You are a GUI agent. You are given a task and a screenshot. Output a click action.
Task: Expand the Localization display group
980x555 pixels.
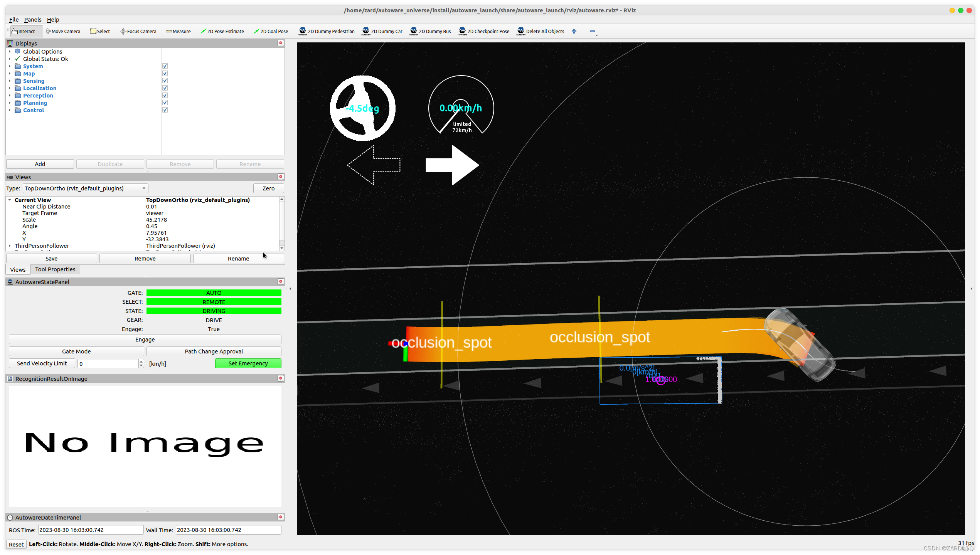click(x=10, y=88)
